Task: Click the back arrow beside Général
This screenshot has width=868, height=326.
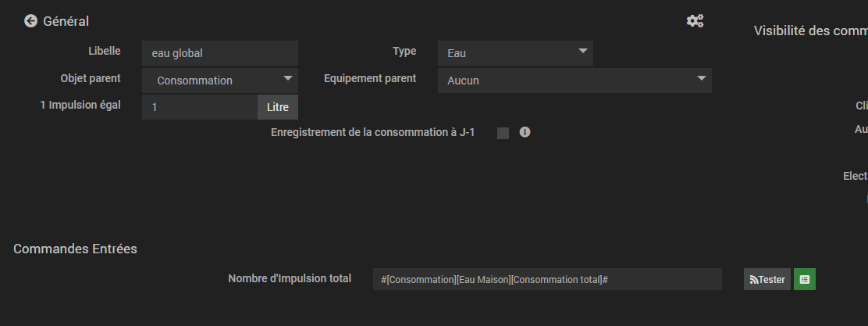Action: point(30,21)
